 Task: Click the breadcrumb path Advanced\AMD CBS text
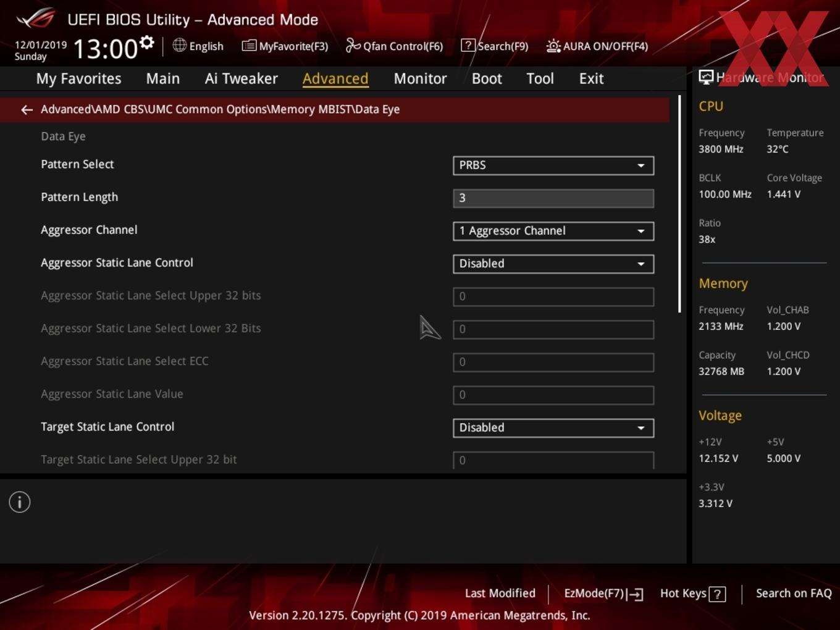(220, 109)
